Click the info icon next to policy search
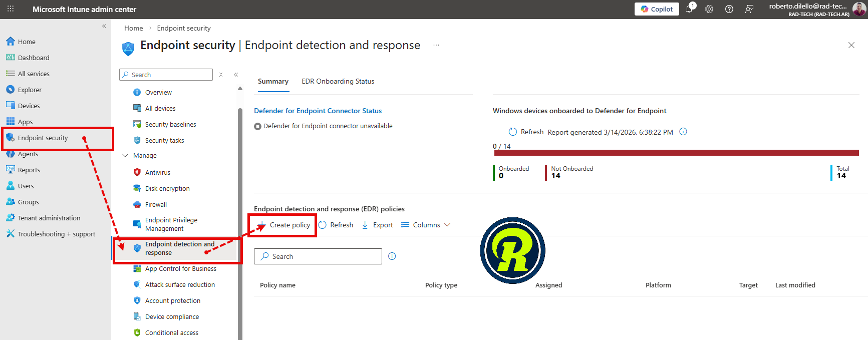The height and width of the screenshot is (340, 868). coord(392,256)
